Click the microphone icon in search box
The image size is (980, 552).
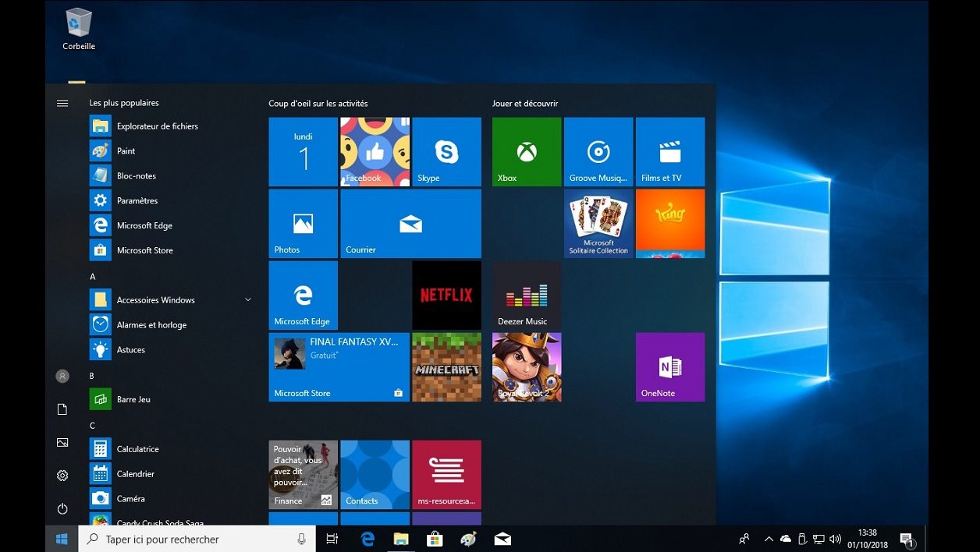[301, 539]
